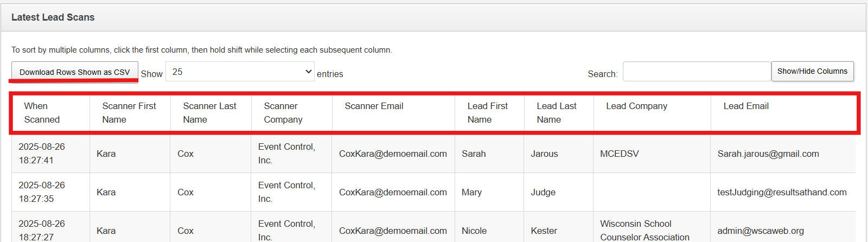Click Wisconsin School Counselor Association cell
This screenshot has width=868, height=242.
(x=644, y=230)
